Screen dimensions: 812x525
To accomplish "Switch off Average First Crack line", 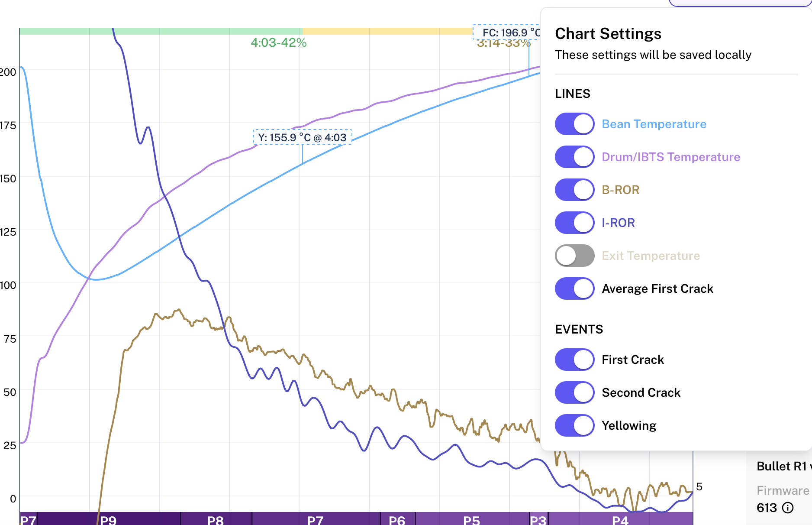I will (574, 288).
